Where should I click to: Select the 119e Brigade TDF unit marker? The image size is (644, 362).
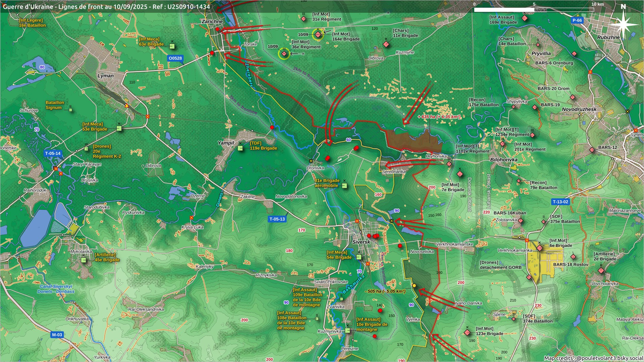pyautogui.click(x=240, y=148)
